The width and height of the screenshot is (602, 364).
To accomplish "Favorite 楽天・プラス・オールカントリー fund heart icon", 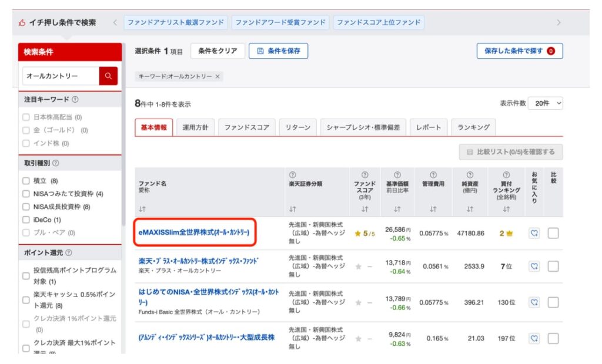I will tap(534, 266).
